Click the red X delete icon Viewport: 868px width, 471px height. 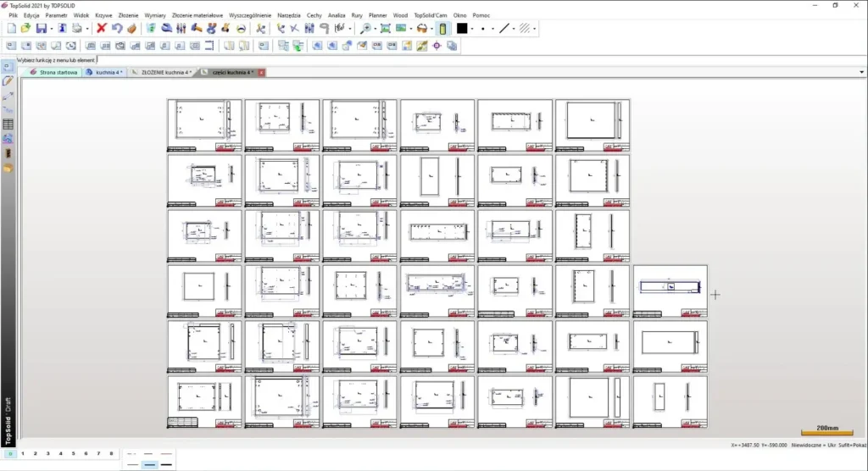tap(102, 28)
